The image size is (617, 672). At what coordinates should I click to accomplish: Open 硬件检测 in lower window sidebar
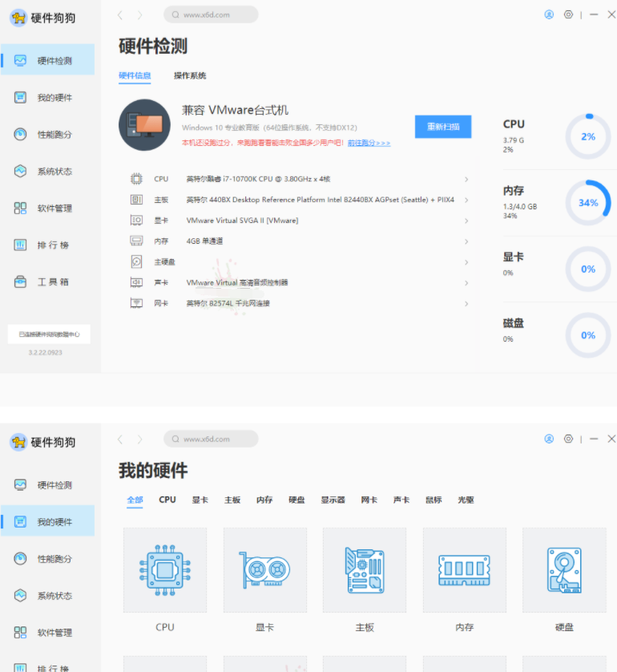(x=47, y=484)
